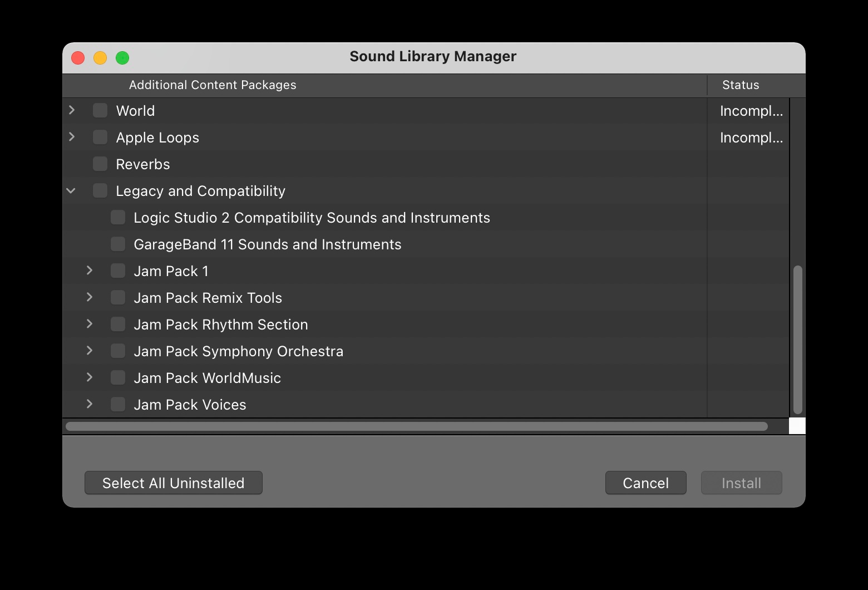The width and height of the screenshot is (868, 590).
Task: Select Jam Pack WorldMusic label
Action: [x=207, y=378]
